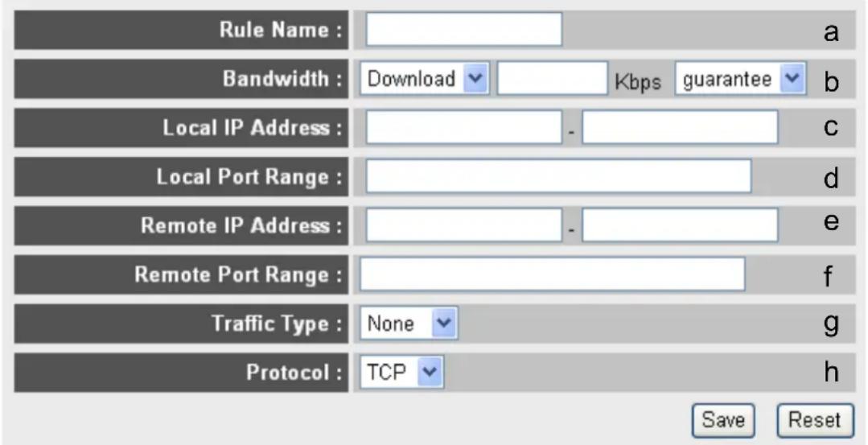
Task: Click the 'Bandwidth :' label text
Action: [282, 79]
